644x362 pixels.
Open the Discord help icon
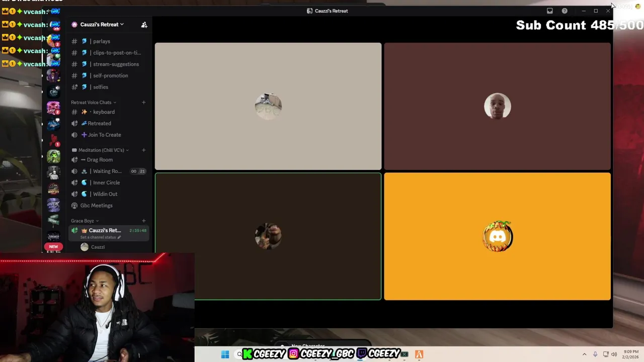[565, 11]
